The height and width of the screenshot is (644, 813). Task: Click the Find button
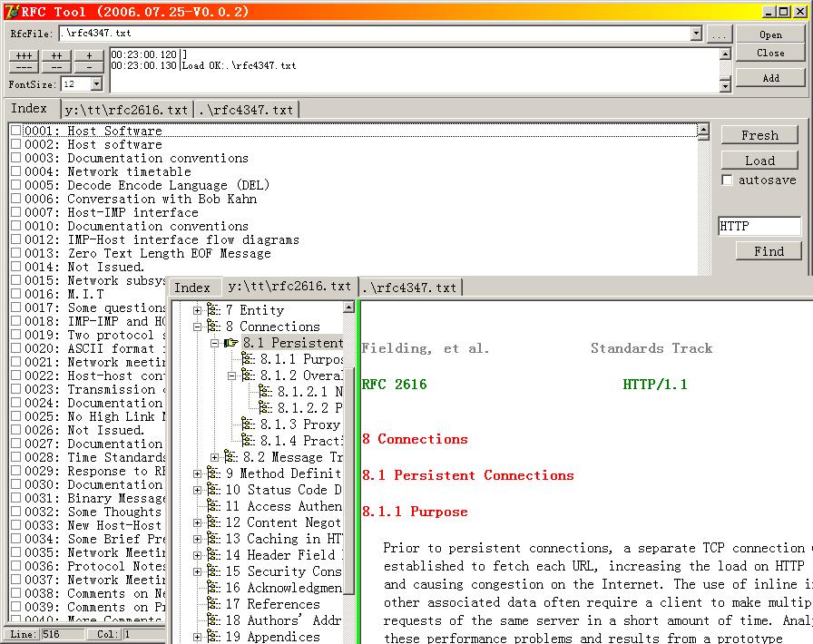pyautogui.click(x=769, y=251)
